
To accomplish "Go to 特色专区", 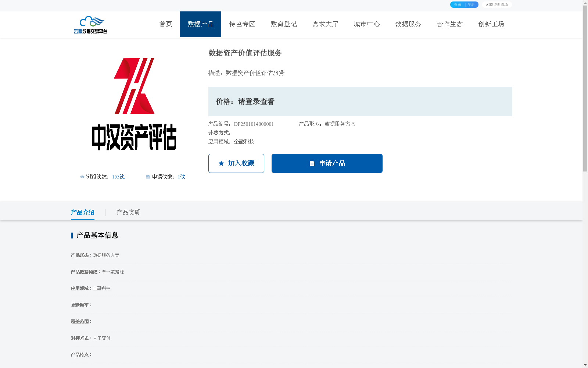I will pos(242,24).
